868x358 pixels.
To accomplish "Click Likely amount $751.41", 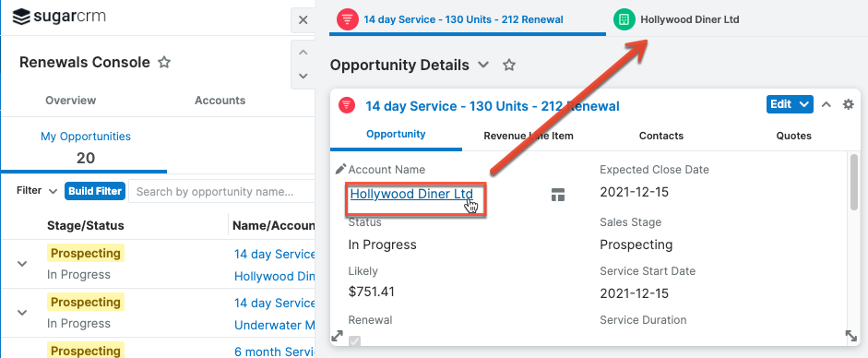I will [372, 291].
